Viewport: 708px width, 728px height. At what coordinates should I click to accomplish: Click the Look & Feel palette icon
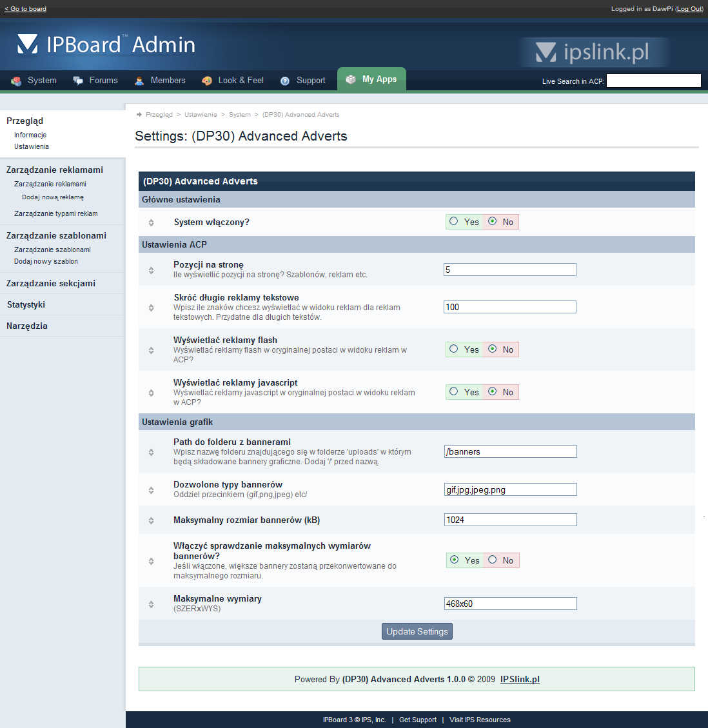pos(207,81)
